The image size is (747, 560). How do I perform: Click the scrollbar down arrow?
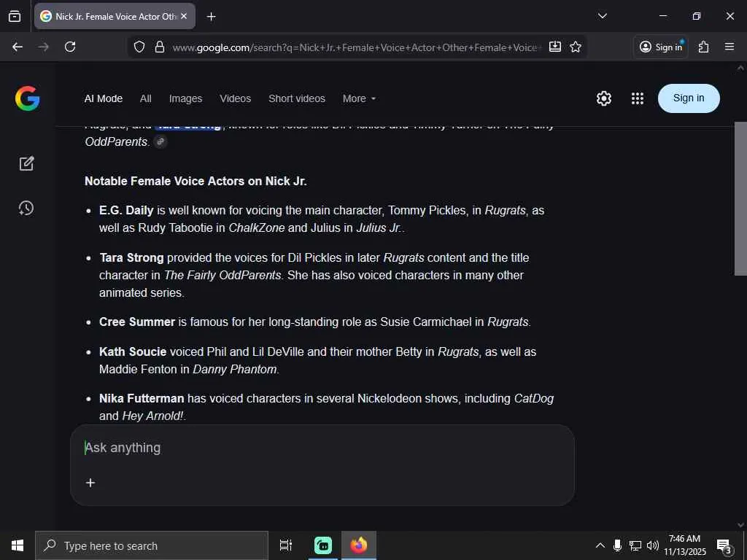(740, 524)
